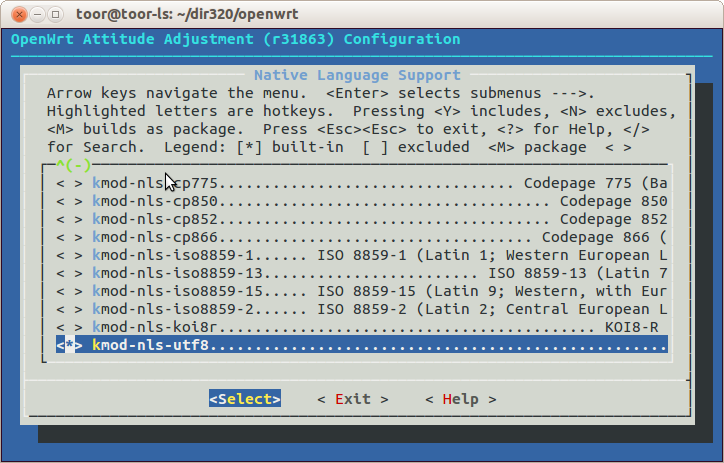Click the kmod-nls-iso8859-1 package name
This screenshot has height=463, width=724.
pos(173,255)
